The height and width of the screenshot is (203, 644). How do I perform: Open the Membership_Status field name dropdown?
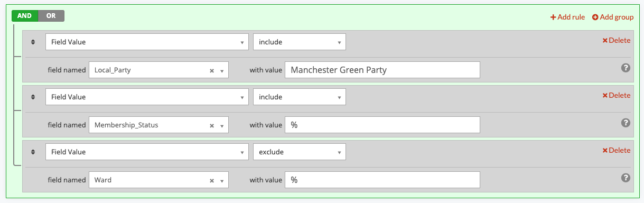[x=158, y=125]
